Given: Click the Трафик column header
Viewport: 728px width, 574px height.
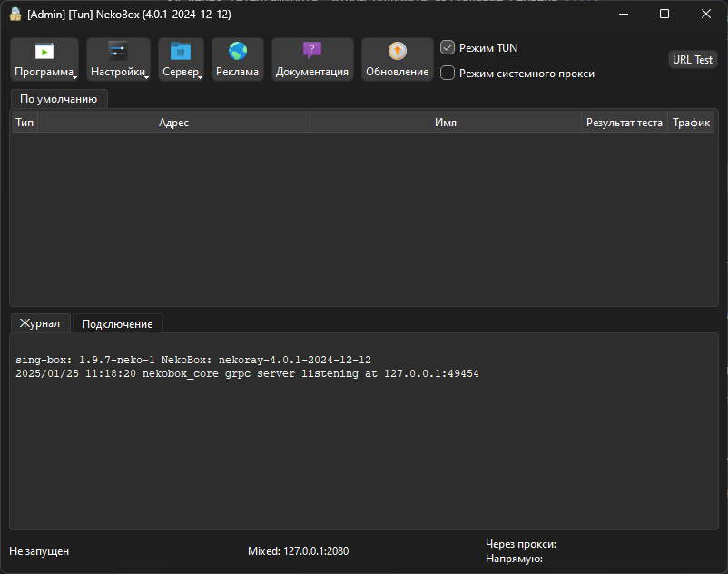Looking at the screenshot, I should (691, 123).
